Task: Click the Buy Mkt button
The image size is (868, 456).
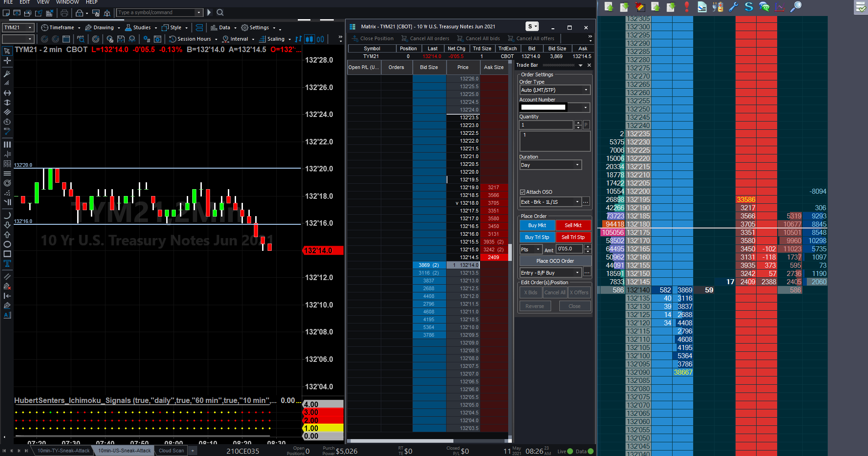Action: (x=537, y=225)
